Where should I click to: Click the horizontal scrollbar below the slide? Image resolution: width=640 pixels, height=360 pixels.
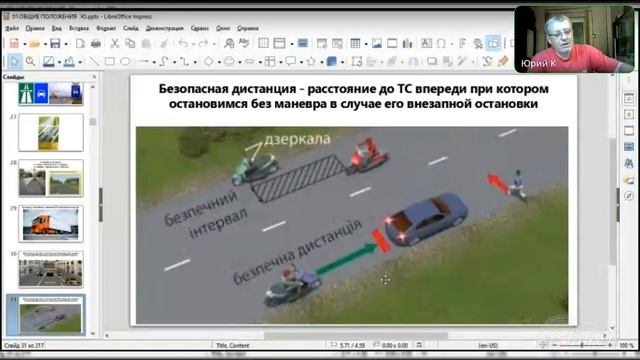point(355,336)
